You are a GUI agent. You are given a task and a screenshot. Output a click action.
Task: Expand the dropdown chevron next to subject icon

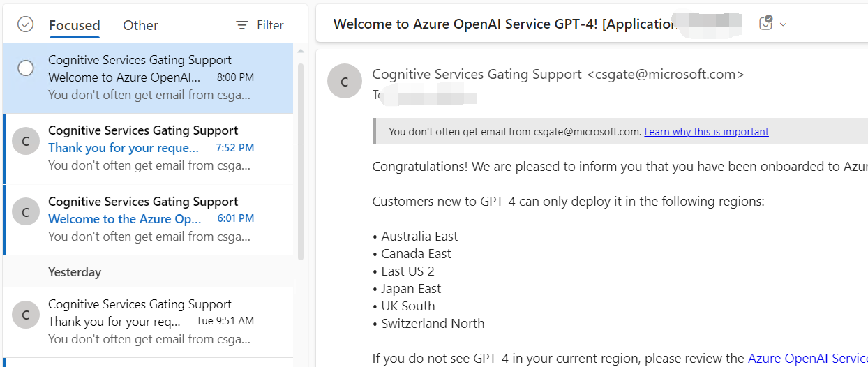tap(783, 24)
